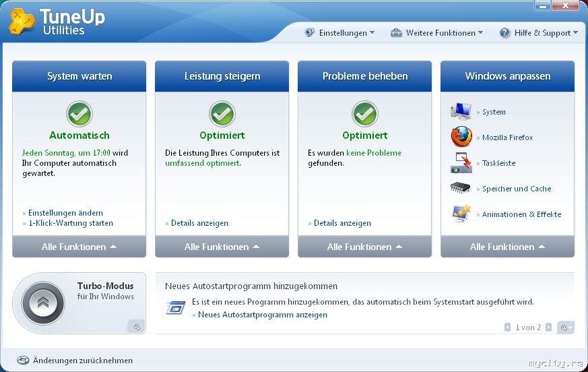Click the 1 von 2 page indicator
This screenshot has height=372, width=588.
[528, 328]
